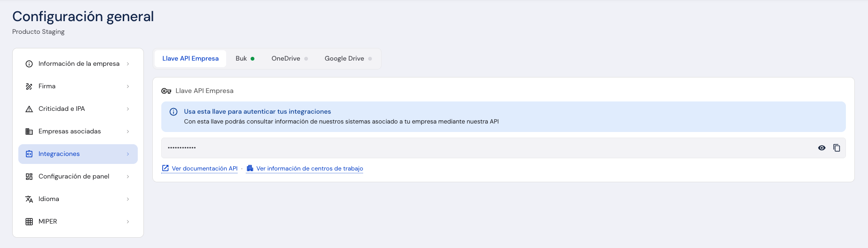Open the MIPER settings section
Screen dimensions: 868x248
click(78, 222)
